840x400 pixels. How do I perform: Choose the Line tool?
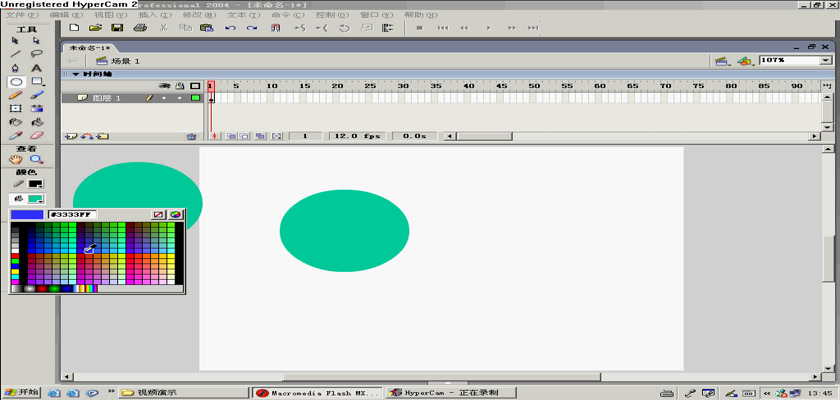click(16, 54)
